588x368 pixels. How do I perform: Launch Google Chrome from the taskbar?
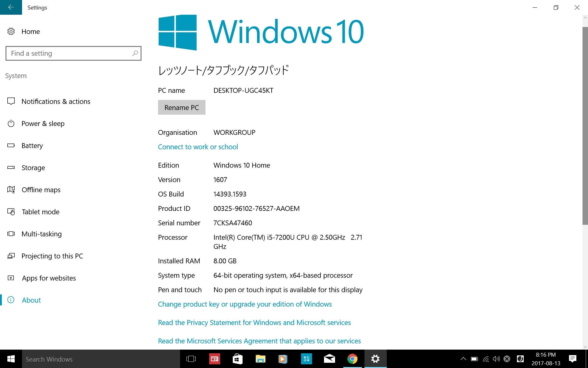(352, 359)
